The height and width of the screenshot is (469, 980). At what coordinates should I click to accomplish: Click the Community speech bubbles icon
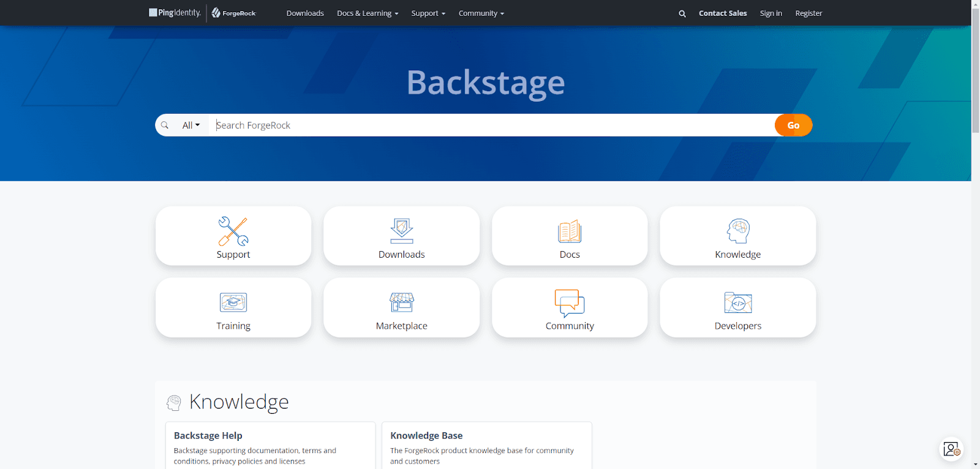click(x=570, y=302)
